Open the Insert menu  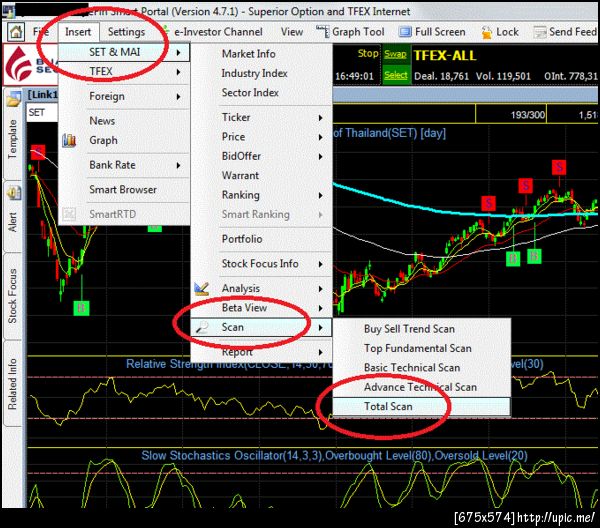(x=78, y=32)
